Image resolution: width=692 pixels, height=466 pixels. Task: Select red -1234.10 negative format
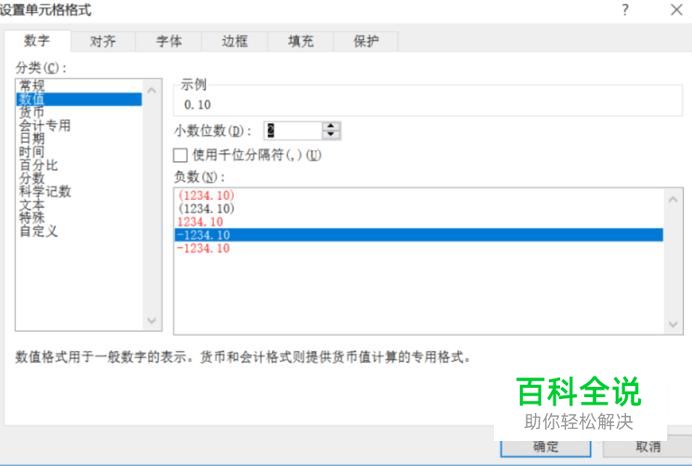(418, 248)
